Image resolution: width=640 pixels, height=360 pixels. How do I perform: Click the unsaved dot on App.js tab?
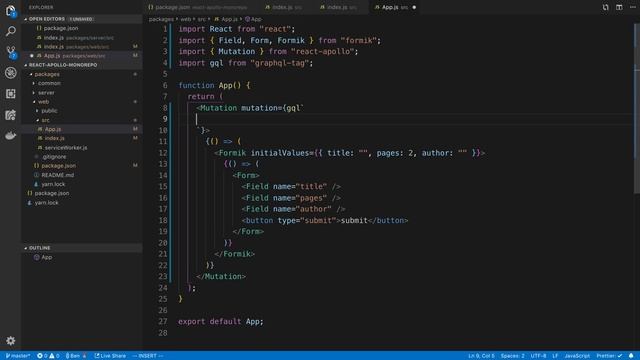click(x=414, y=7)
